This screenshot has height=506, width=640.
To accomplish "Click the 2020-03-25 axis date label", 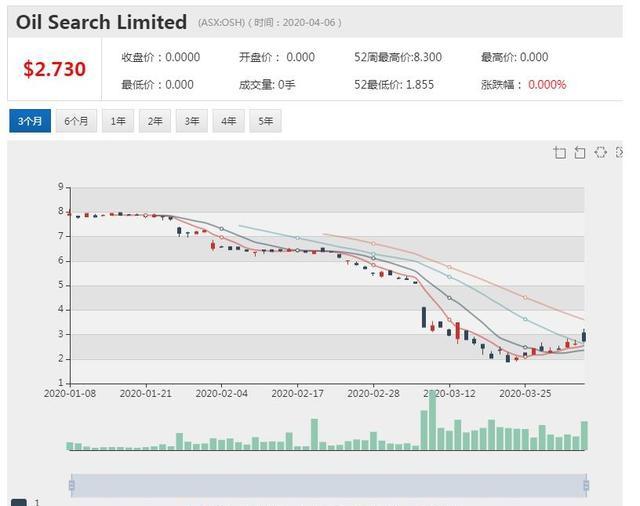I will (525, 394).
